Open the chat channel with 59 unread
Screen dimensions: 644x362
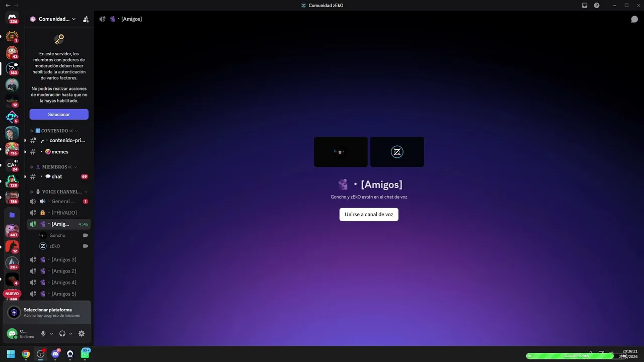coord(59,176)
